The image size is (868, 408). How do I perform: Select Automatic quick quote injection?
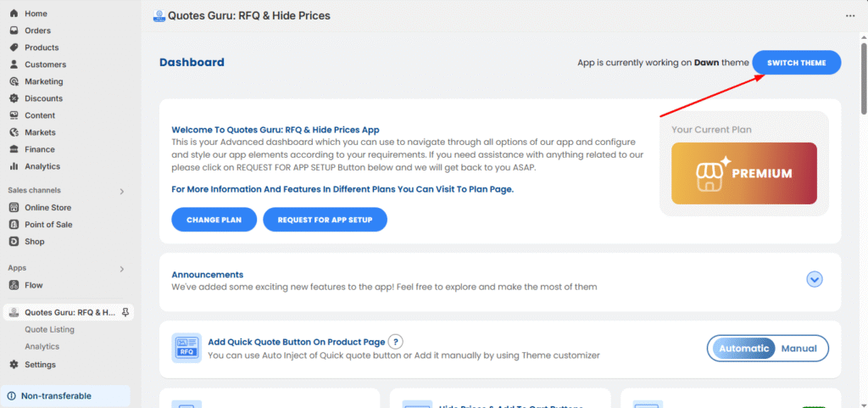[x=743, y=349]
